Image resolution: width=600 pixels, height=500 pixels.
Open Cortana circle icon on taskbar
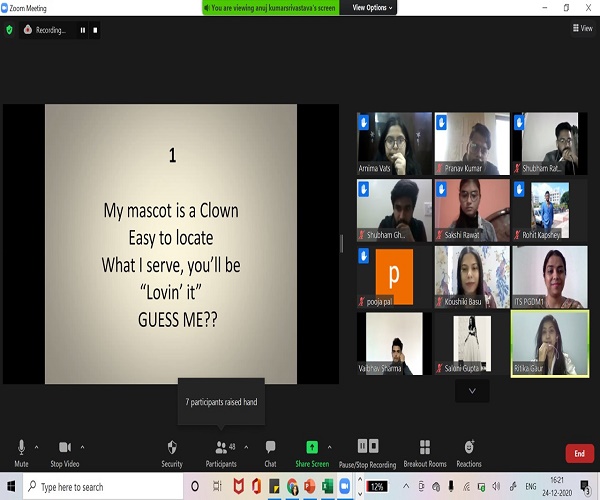pos(195,487)
